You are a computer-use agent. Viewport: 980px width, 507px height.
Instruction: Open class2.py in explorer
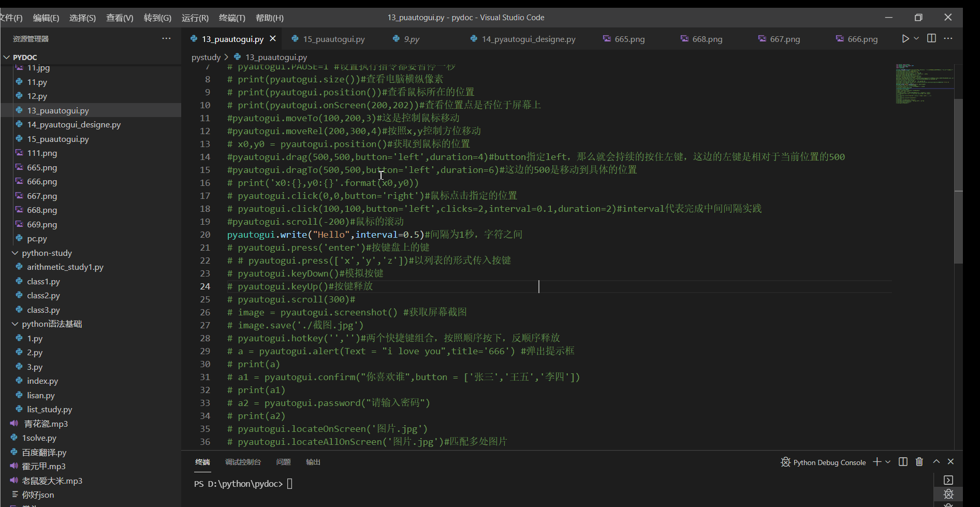(43, 295)
